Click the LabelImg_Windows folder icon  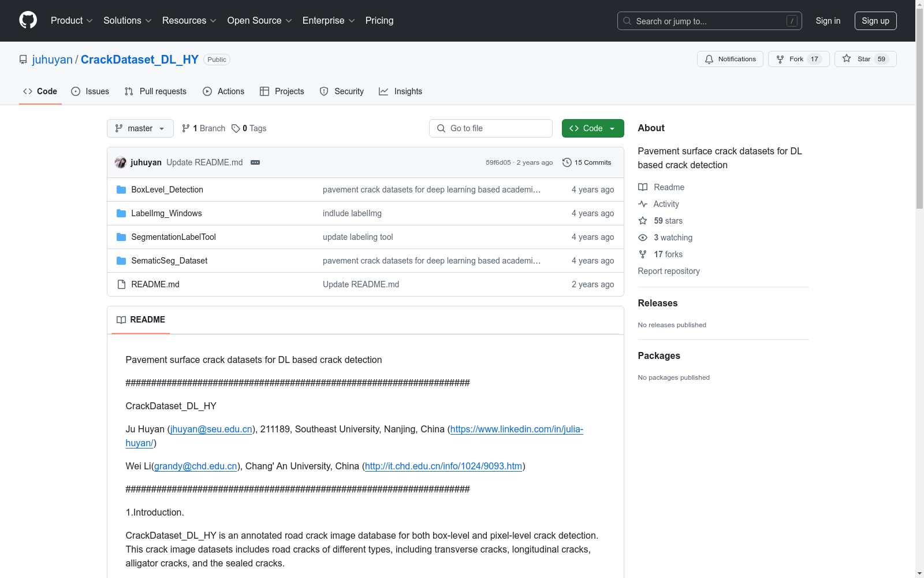click(121, 213)
